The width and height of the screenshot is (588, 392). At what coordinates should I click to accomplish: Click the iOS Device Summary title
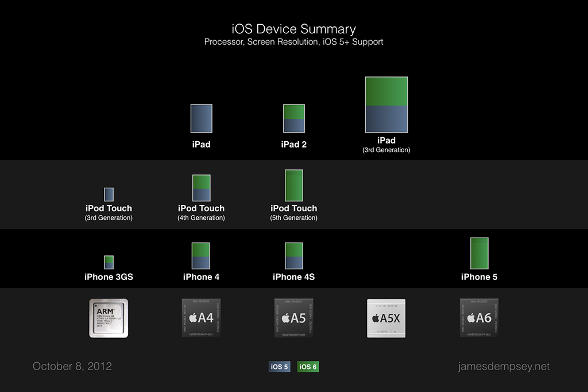click(293, 29)
